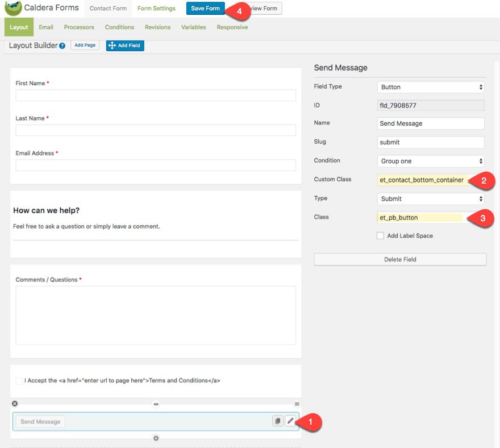This screenshot has width=500, height=448.
Task: Click the Delete Field button
Action: tap(400, 259)
